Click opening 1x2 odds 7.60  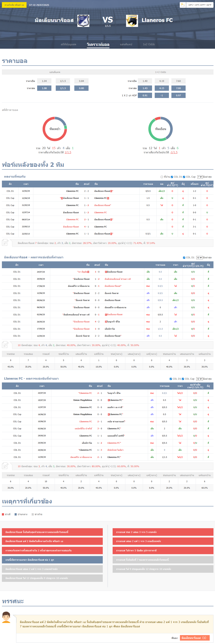pos(178,81)
